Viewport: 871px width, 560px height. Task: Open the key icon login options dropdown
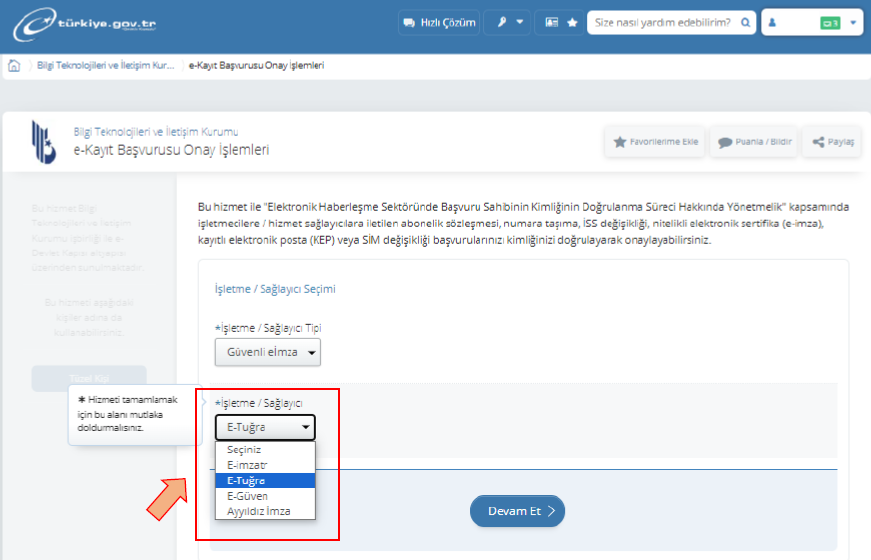(x=507, y=23)
